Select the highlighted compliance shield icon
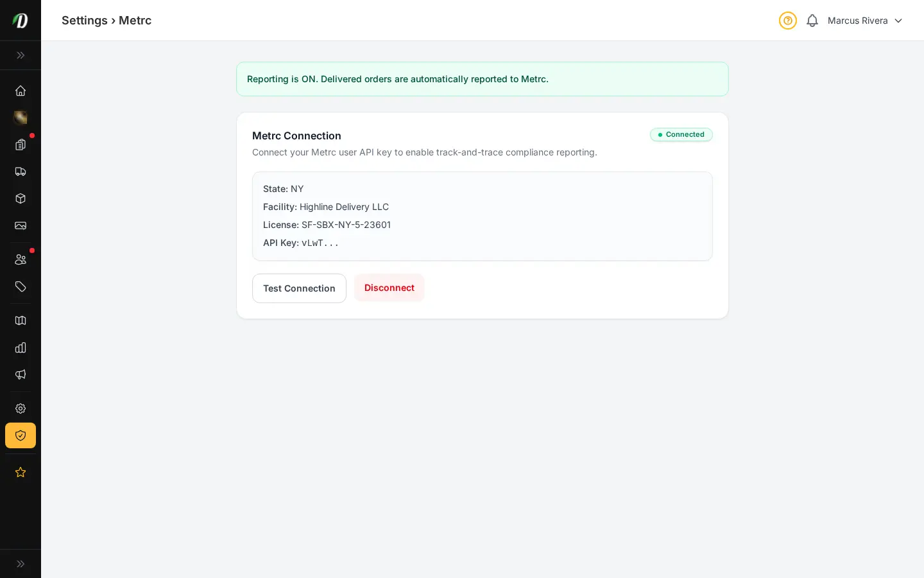The width and height of the screenshot is (924, 578). pos(21,435)
